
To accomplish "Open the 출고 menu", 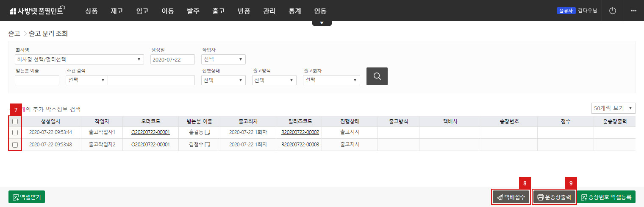I will [x=218, y=11].
